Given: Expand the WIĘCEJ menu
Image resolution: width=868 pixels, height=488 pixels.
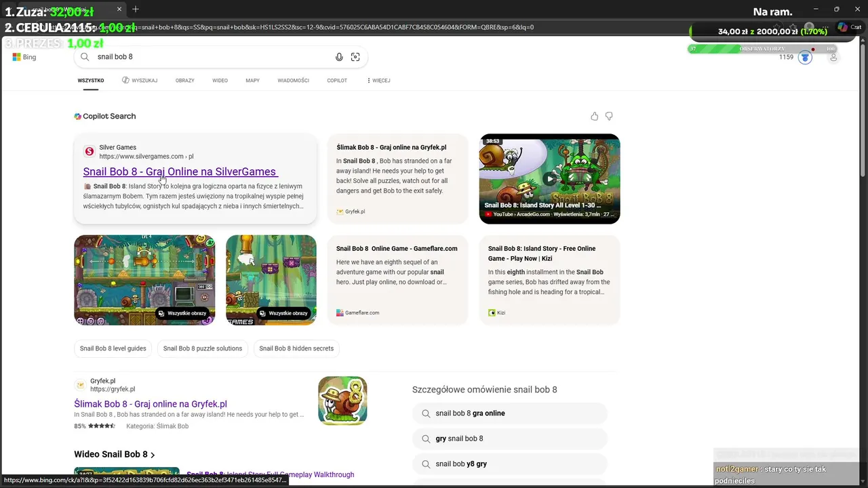Looking at the screenshot, I should point(378,81).
